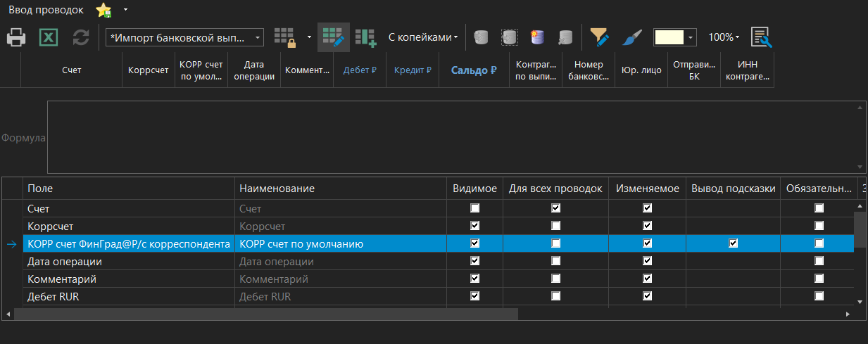This screenshot has width=868, height=344.
Task: Click the add column grid icon
Action: click(365, 37)
